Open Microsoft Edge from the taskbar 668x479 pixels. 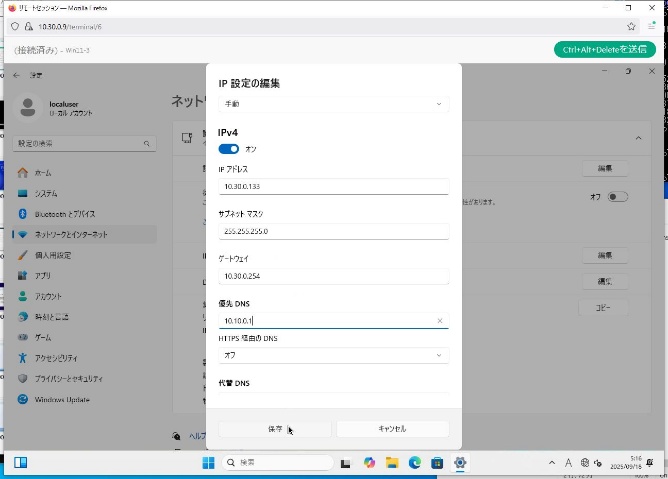[415, 463]
